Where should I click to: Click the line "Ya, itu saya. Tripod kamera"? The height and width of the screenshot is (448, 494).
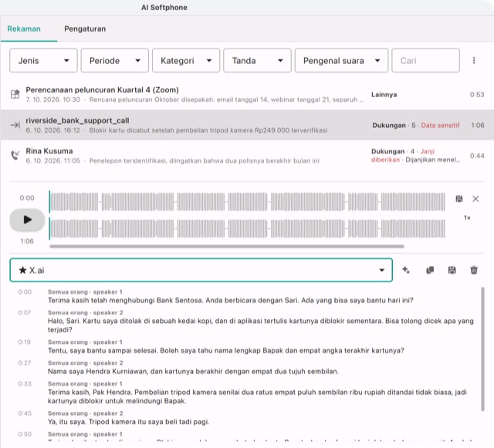129,422
